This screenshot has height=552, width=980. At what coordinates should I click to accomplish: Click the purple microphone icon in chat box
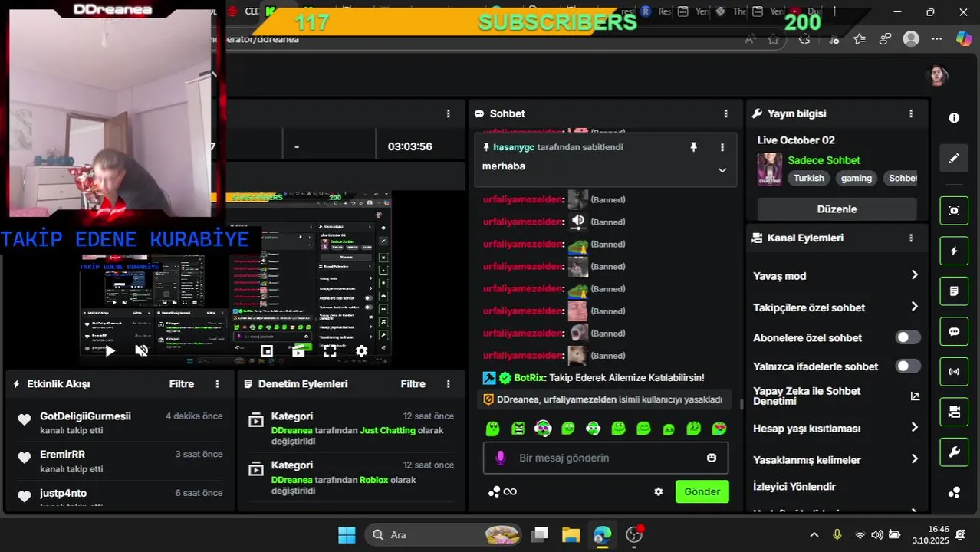coord(501,458)
